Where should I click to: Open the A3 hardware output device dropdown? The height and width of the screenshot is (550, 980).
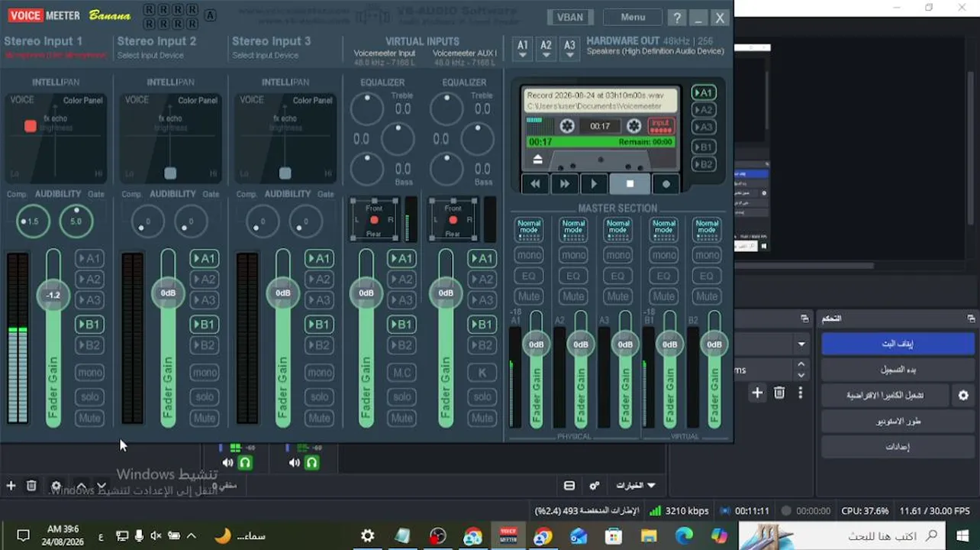pos(570,48)
